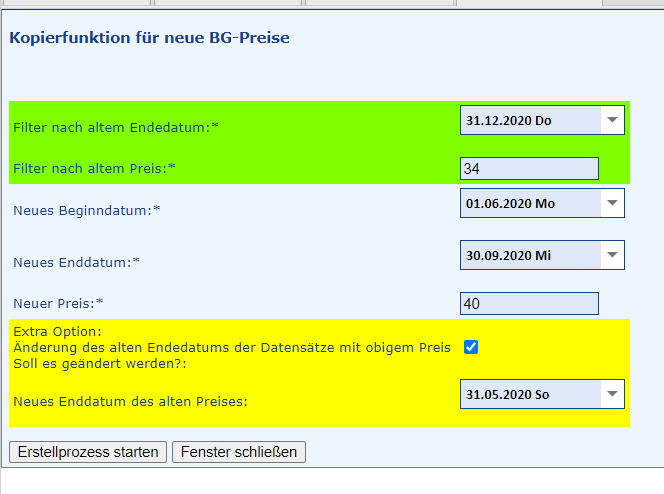Click the 'Neuer Preis' label
The image size is (664, 494).
tap(58, 303)
